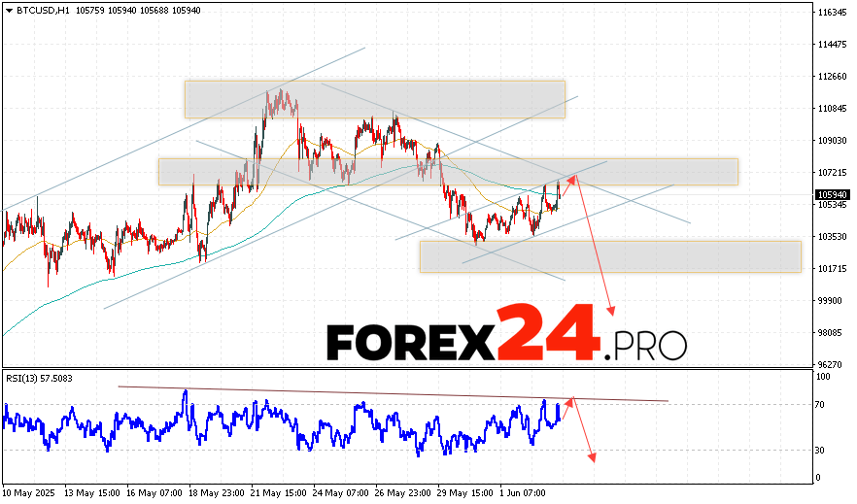Viewport: 857px width, 504px height.
Task: Click the red arrowhead pointing down on price chart
Action: [611, 311]
